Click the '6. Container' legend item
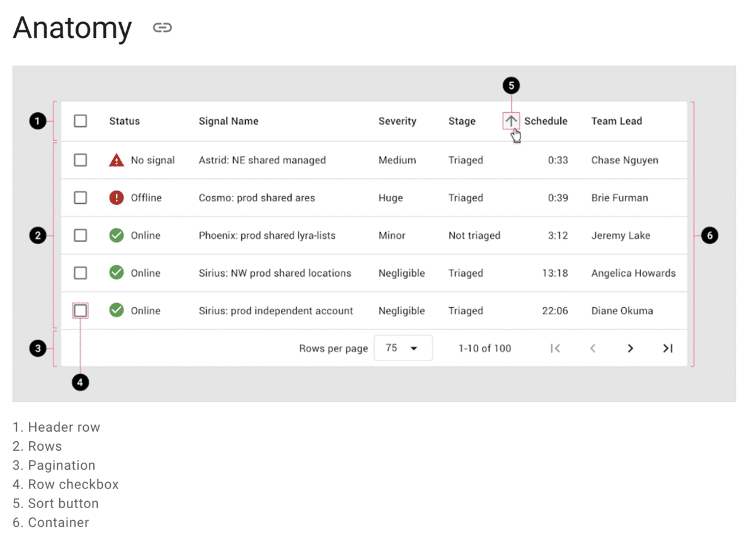756x544 pixels. [51, 523]
